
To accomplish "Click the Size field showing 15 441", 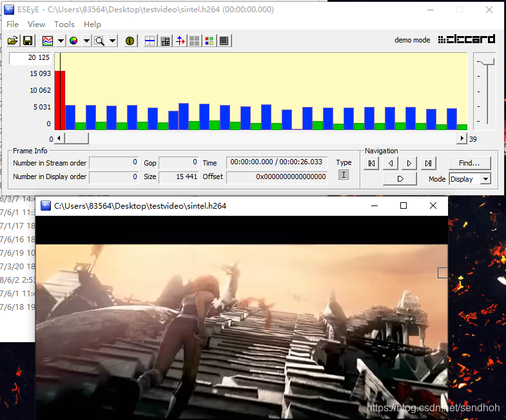I will click(x=179, y=177).
